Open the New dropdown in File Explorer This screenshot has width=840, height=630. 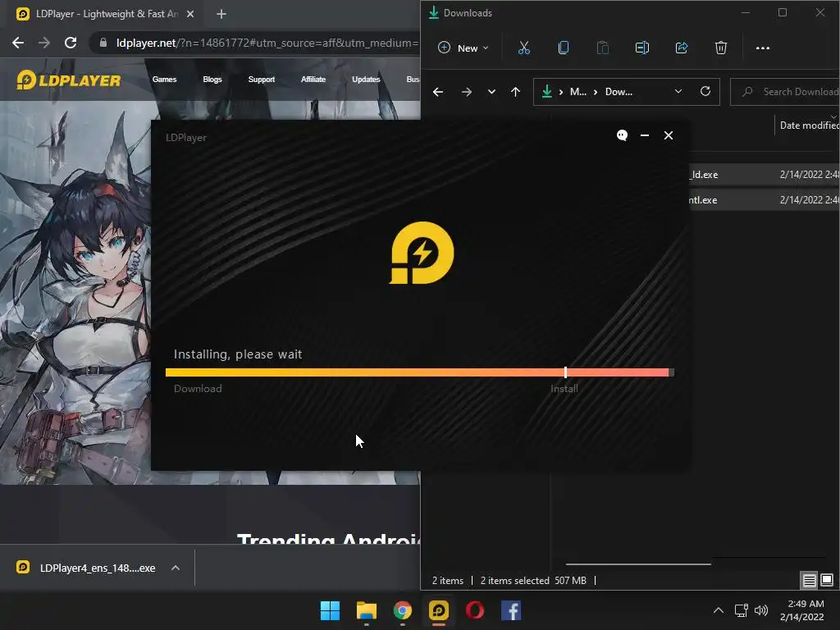[x=463, y=48]
